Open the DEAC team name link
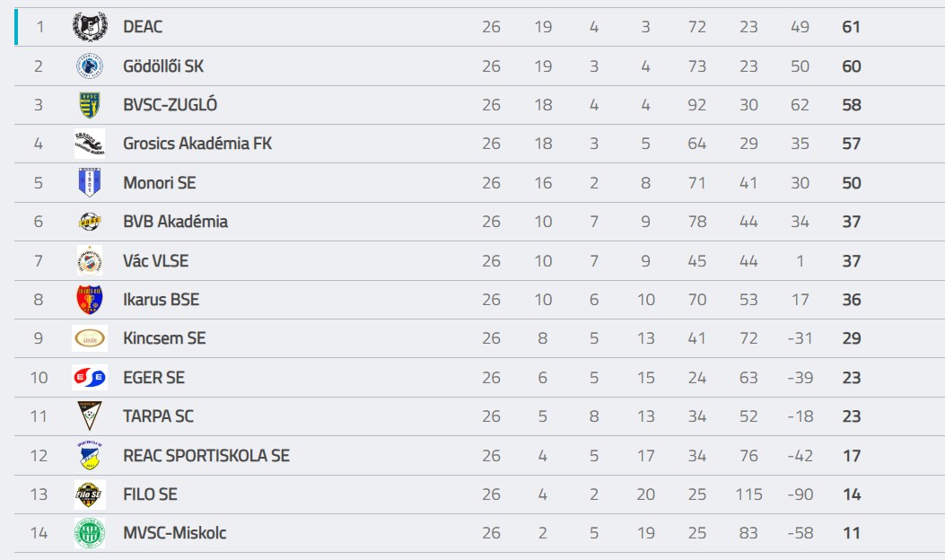Screen dimensions: 945x560 (143, 27)
